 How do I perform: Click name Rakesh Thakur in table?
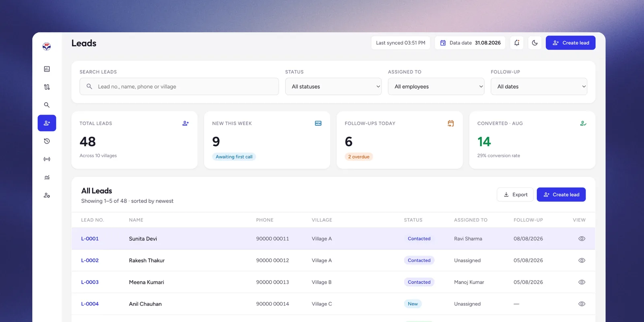click(x=147, y=260)
